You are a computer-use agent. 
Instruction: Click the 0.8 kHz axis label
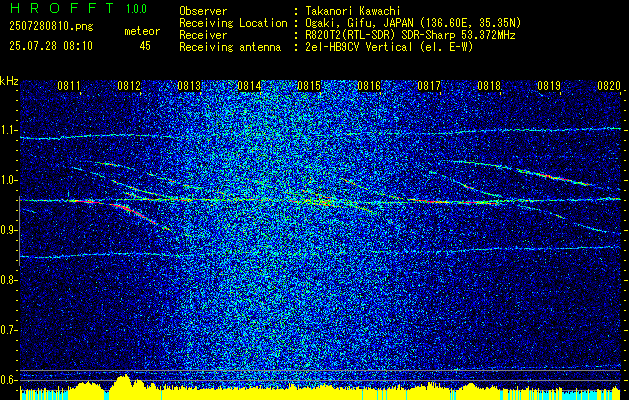pyautogui.click(x=8, y=280)
